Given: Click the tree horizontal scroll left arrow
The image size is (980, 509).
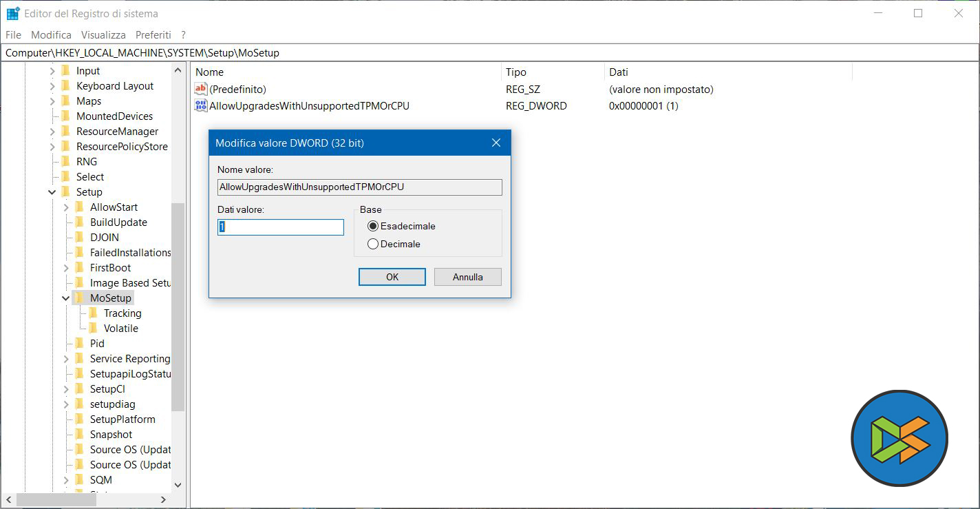Looking at the screenshot, I should [9, 499].
